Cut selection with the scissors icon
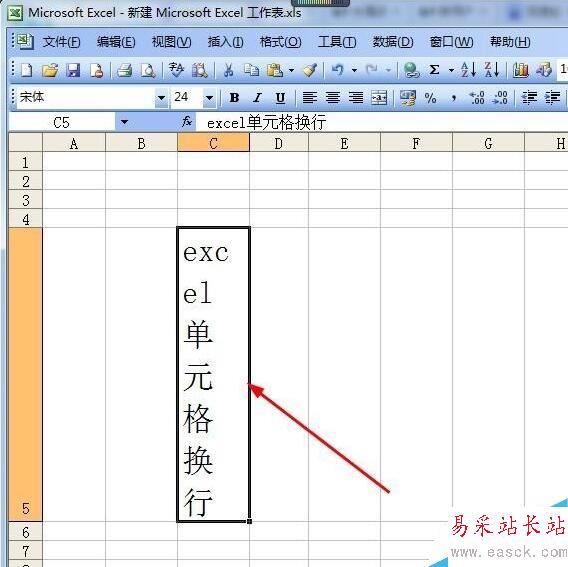The width and height of the screenshot is (568, 567). click(x=228, y=70)
